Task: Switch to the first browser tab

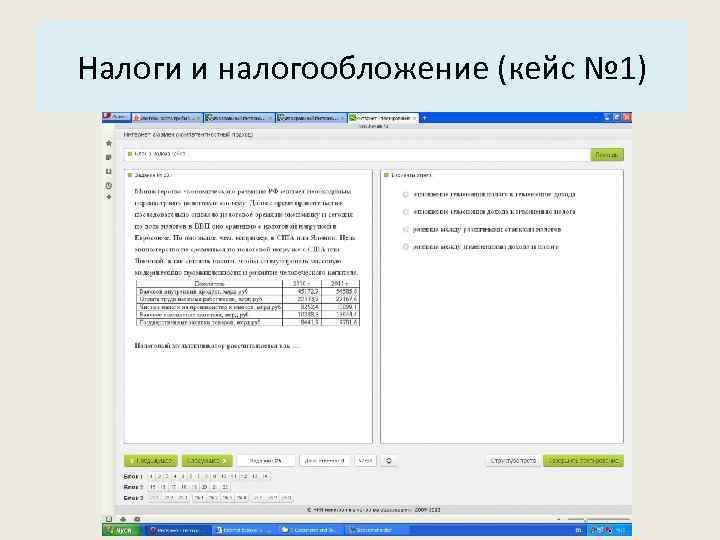Action: tap(167, 118)
